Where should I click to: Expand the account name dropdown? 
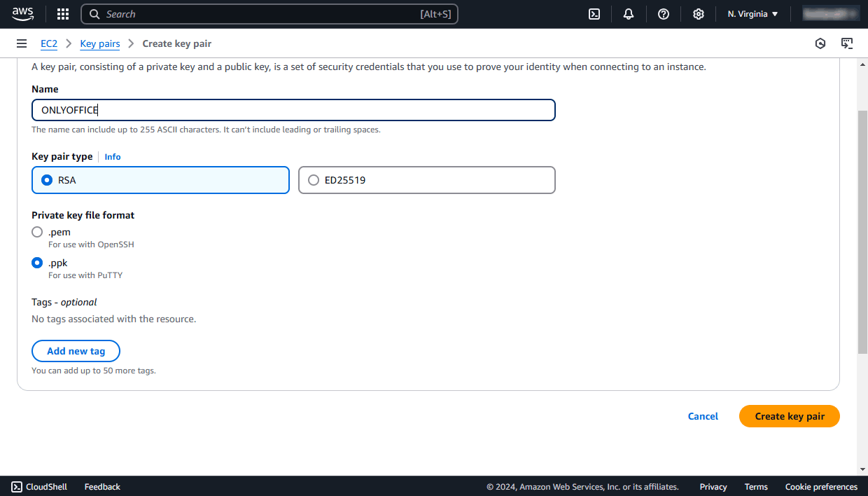pyautogui.click(x=830, y=13)
